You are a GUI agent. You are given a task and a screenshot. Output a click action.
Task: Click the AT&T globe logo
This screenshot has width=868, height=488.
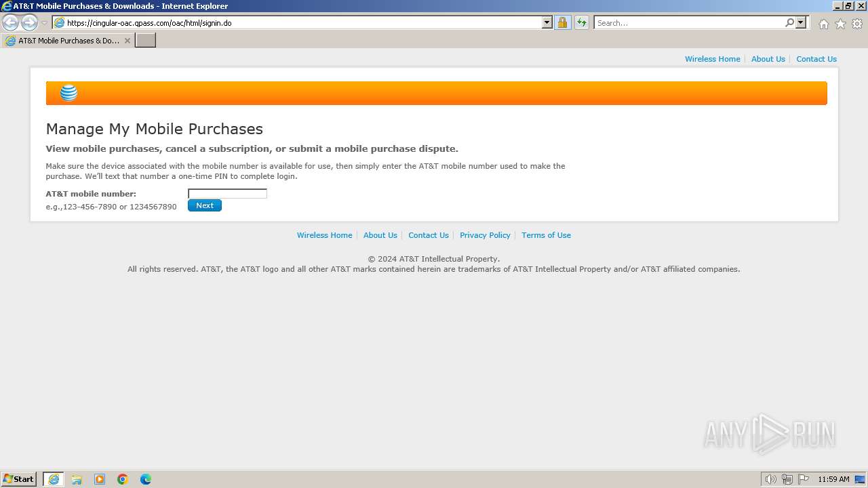(x=68, y=93)
